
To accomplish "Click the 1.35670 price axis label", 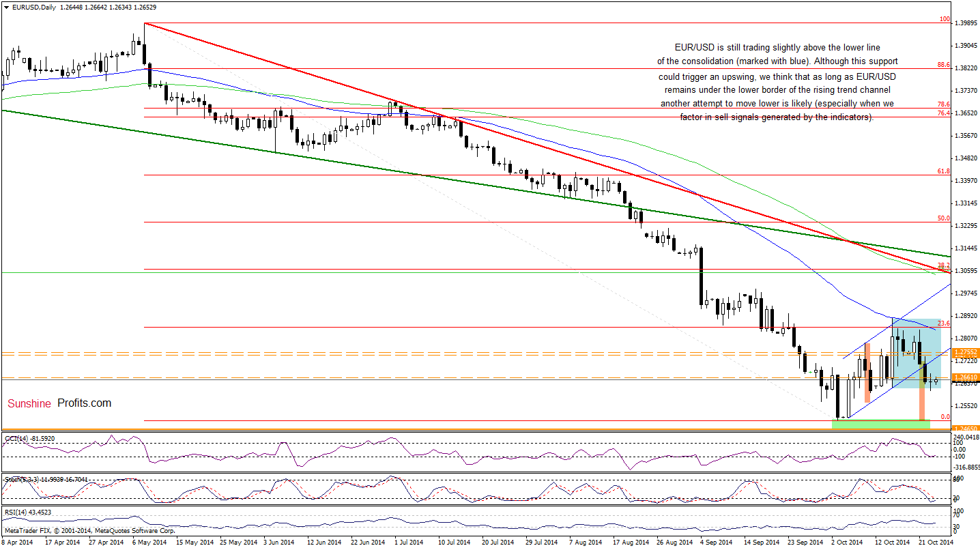I will [x=967, y=136].
